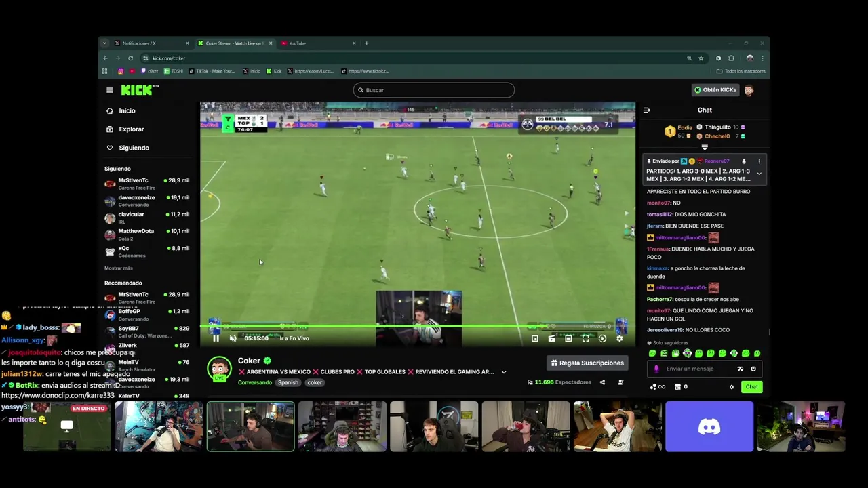
Task: Collapse the chat panel with the arrow icon
Action: [646, 110]
